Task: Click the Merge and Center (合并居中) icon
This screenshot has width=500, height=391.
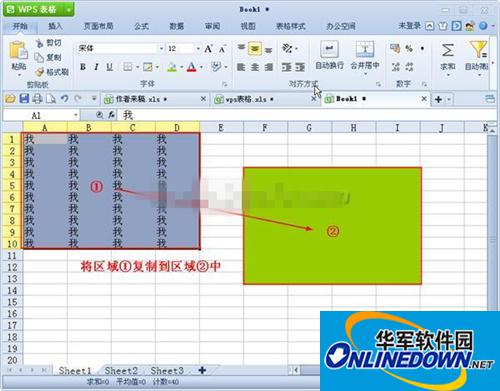Action: (x=365, y=49)
